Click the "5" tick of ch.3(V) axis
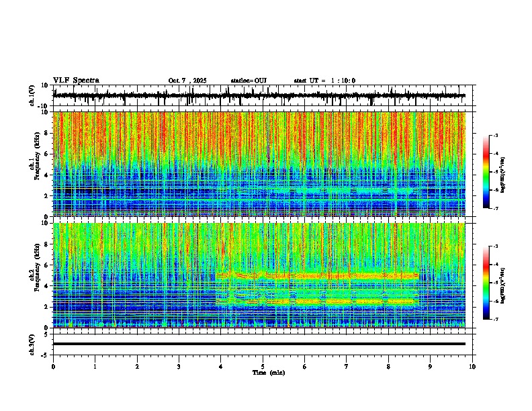This screenshot has width=532, height=411. 46,334
